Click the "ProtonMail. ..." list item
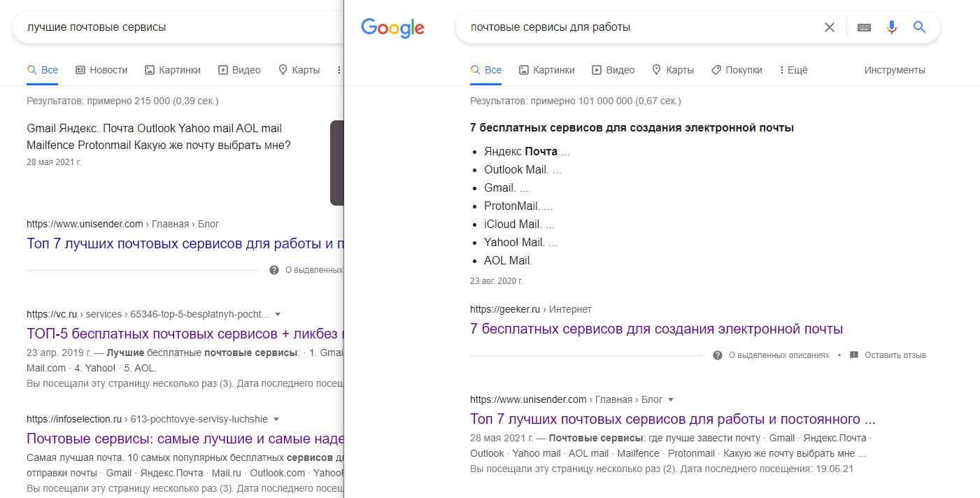This screenshot has width=980, height=498. point(518,206)
